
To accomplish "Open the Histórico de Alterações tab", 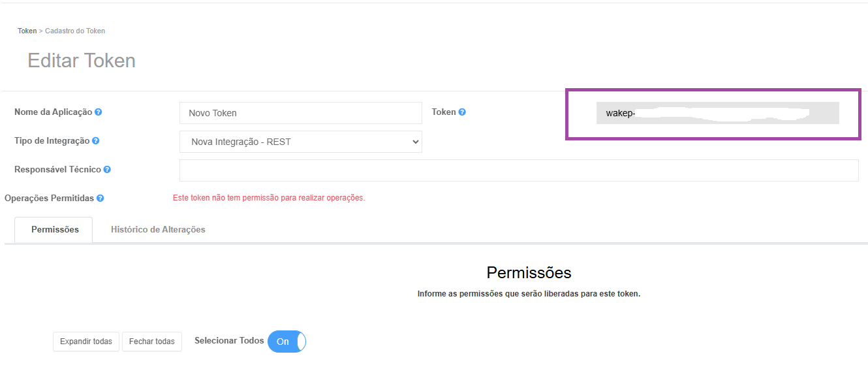I will (158, 230).
